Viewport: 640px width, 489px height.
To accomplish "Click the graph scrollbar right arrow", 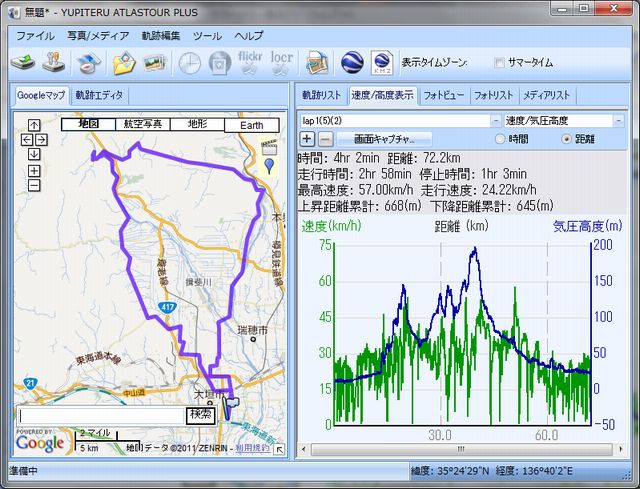I will [621, 449].
